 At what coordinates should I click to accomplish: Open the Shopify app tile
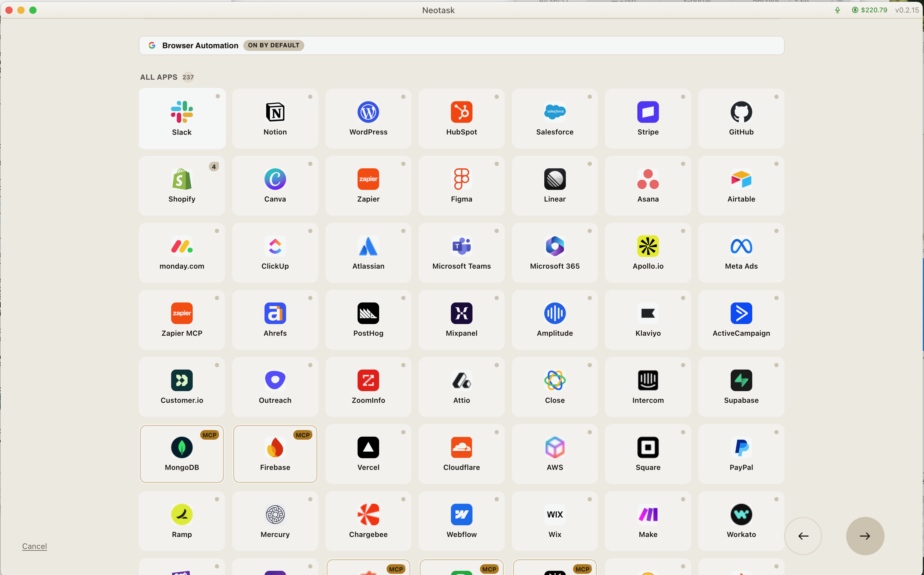click(x=182, y=186)
